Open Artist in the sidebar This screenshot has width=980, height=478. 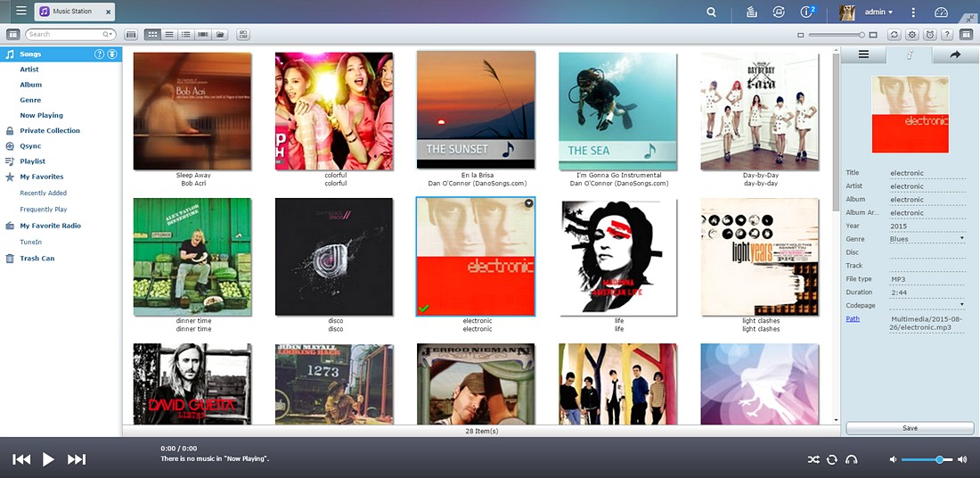click(x=29, y=70)
